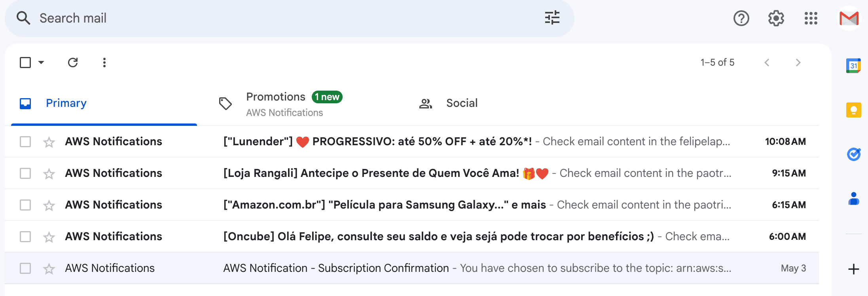Screen dimensions: 868x296
Task: Show search options filter
Action: [x=552, y=18]
